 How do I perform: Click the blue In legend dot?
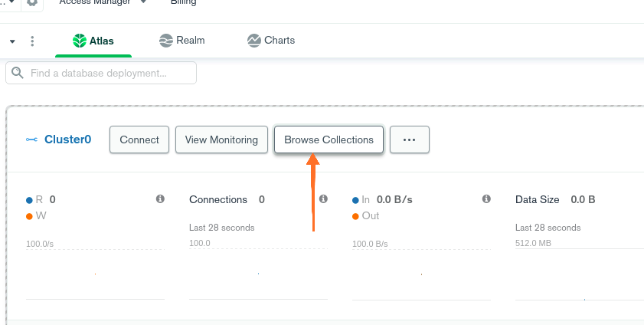pos(355,201)
